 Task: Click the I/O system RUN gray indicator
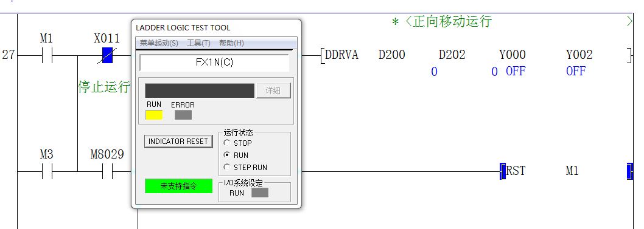(259, 193)
